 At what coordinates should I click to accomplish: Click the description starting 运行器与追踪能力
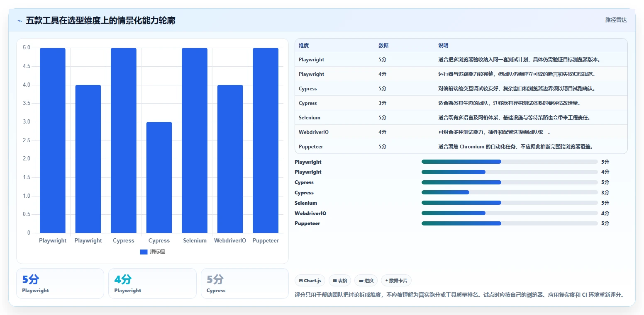click(x=517, y=74)
